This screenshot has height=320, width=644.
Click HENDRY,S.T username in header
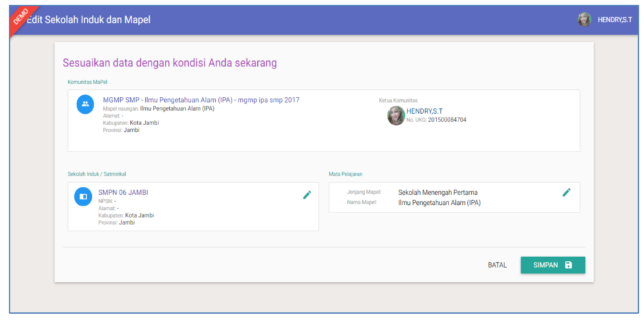(x=615, y=19)
